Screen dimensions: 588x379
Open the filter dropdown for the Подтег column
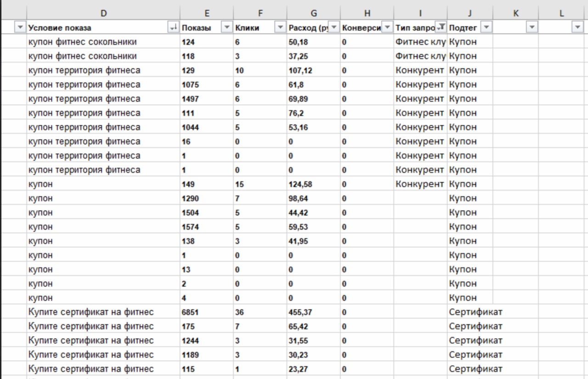click(486, 28)
